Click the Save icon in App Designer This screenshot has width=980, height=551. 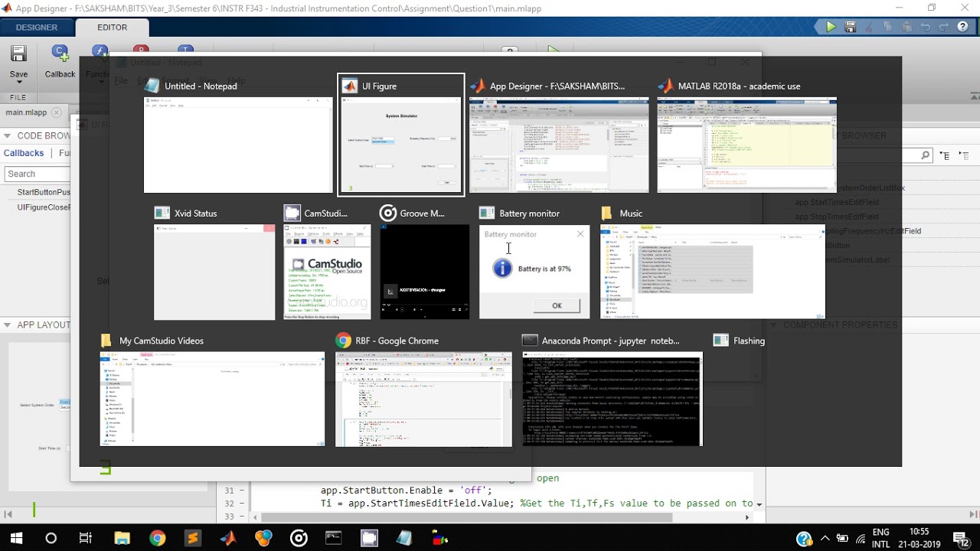(x=18, y=54)
